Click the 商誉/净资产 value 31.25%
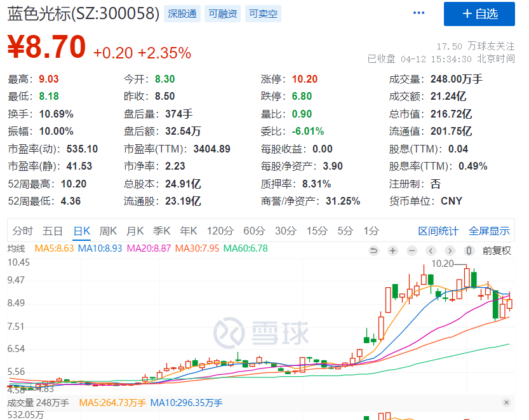Image resolution: width=529 pixels, height=420 pixels. point(343,201)
